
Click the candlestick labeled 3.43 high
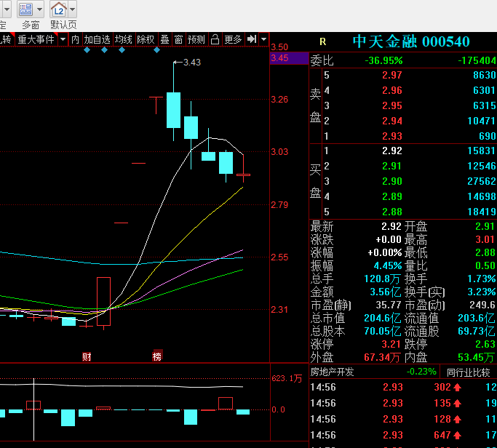[174, 110]
